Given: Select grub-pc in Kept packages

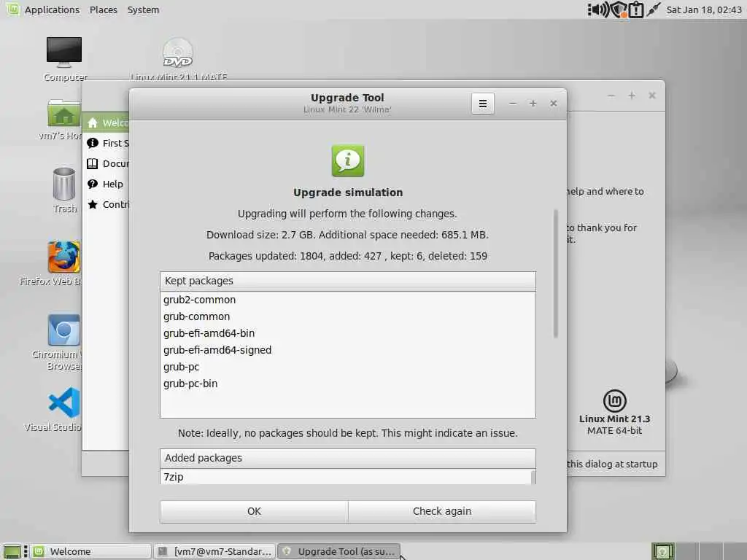Looking at the screenshot, I should click(348, 367).
